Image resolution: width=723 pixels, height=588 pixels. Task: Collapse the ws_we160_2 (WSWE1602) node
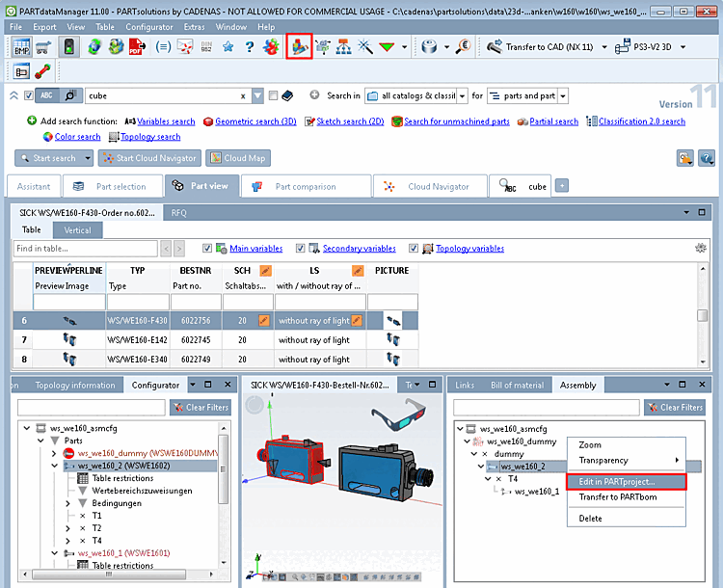pos(54,466)
